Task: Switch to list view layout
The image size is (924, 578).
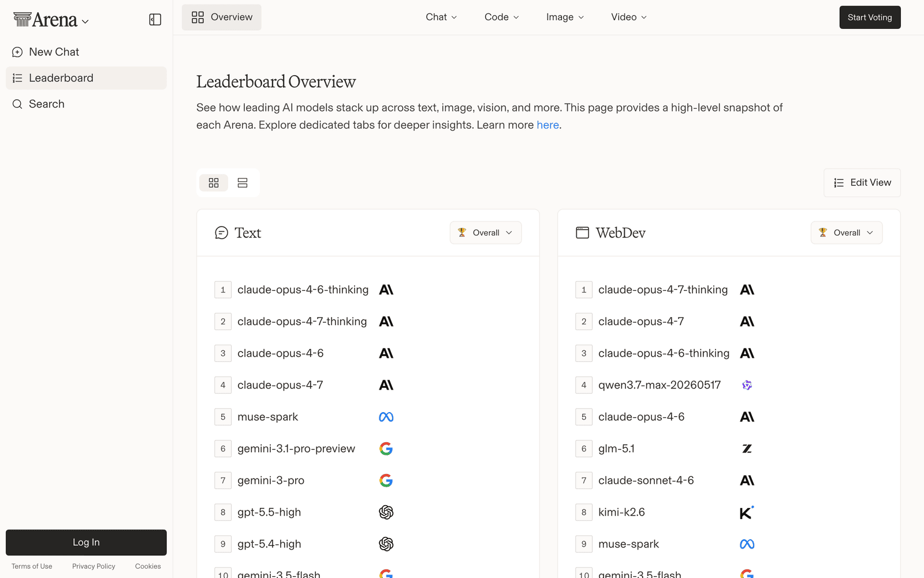Action: point(243,183)
